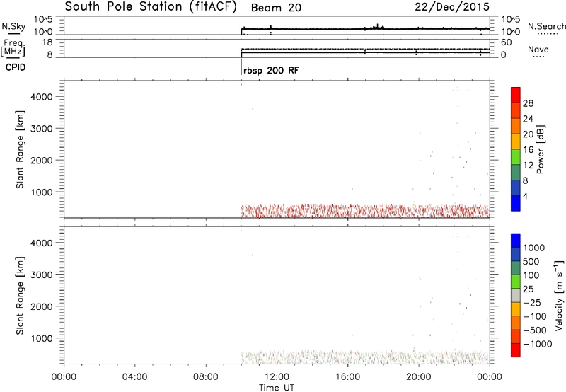
Task: Click the 'CPID' row label
Action: click(16, 67)
